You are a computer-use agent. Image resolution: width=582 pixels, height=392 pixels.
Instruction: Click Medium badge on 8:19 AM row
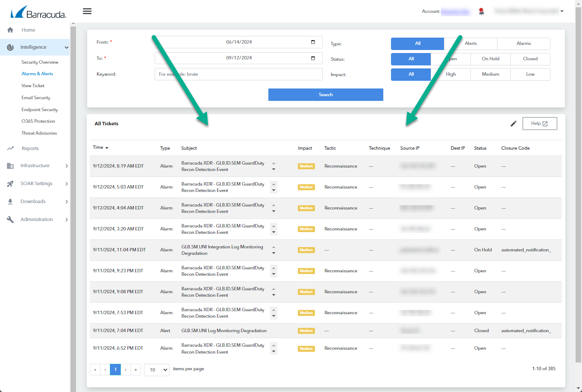[306, 166]
